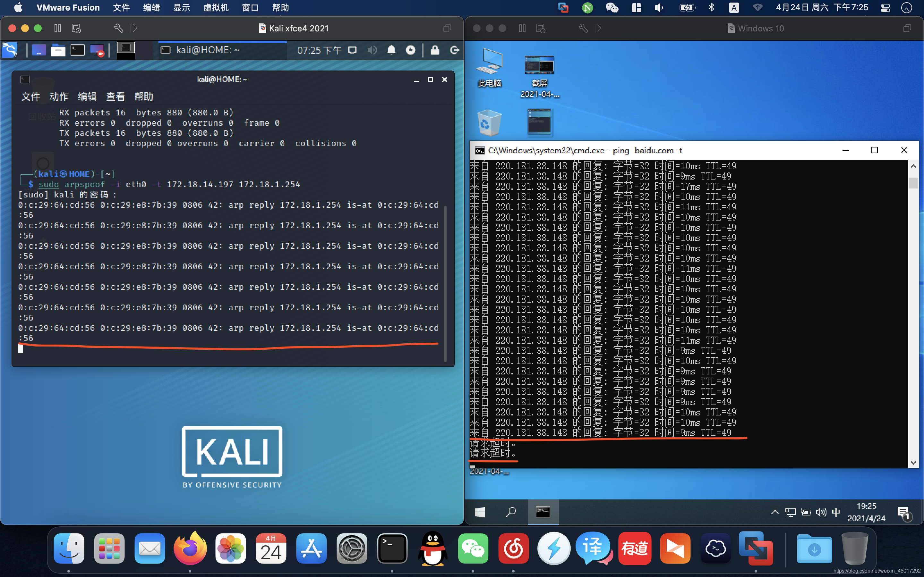Open snapshots for the Kali VM
The height and width of the screenshot is (577, 924).
(x=76, y=28)
